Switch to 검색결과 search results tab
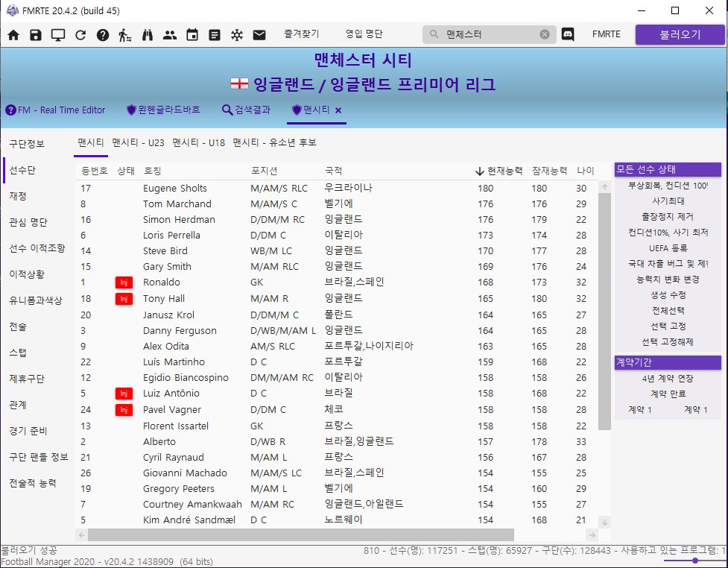The width and height of the screenshot is (728, 568). [247, 110]
